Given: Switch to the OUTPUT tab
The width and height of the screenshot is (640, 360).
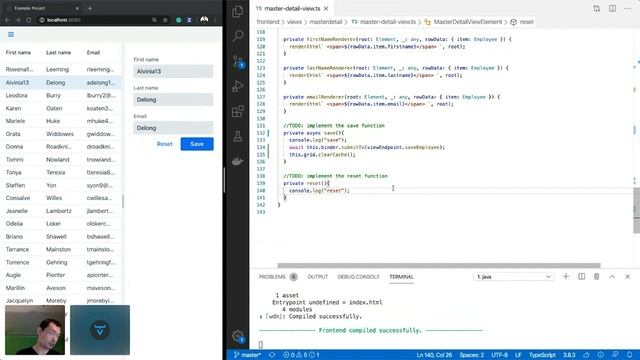Looking at the screenshot, I should [318, 277].
